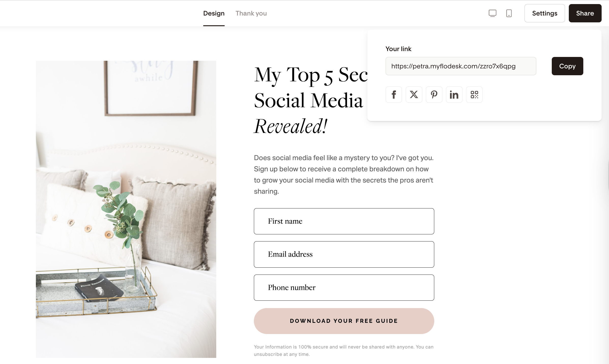Select the Your link URL field
Image resolution: width=609 pixels, height=364 pixels.
[461, 66]
